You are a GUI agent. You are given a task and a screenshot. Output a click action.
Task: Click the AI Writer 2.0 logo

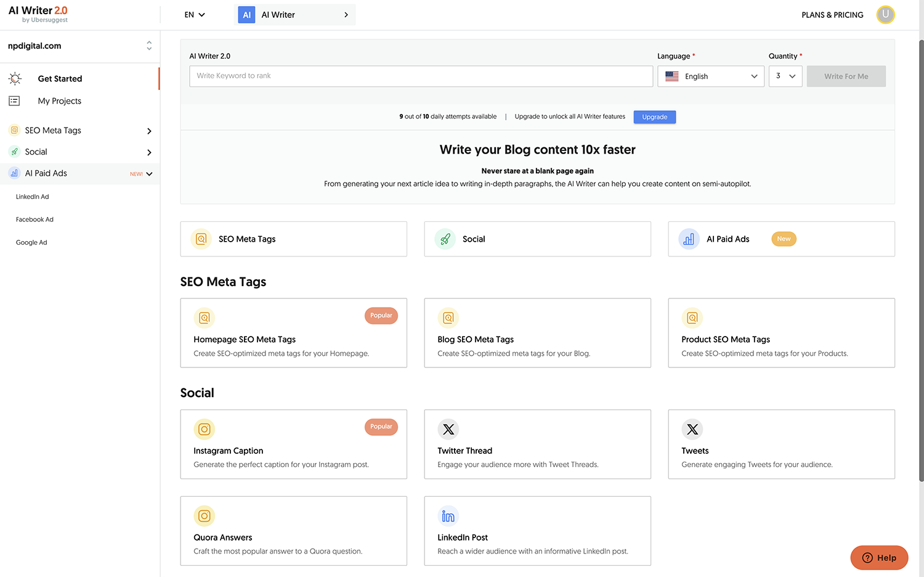click(38, 14)
